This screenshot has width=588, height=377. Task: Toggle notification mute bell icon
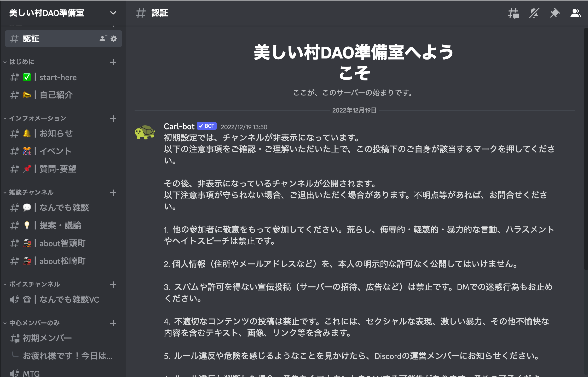[x=534, y=13]
